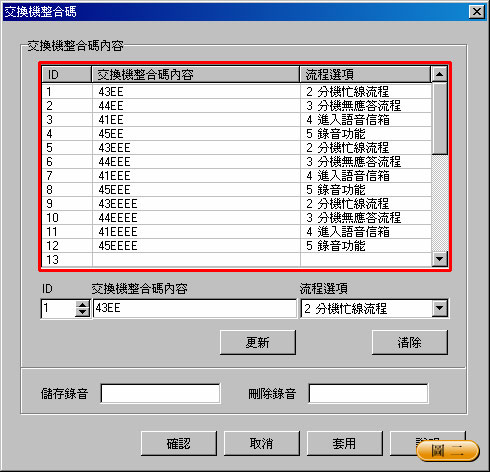Click the 流程選項 column header
This screenshot has height=472, width=490.
point(365,74)
